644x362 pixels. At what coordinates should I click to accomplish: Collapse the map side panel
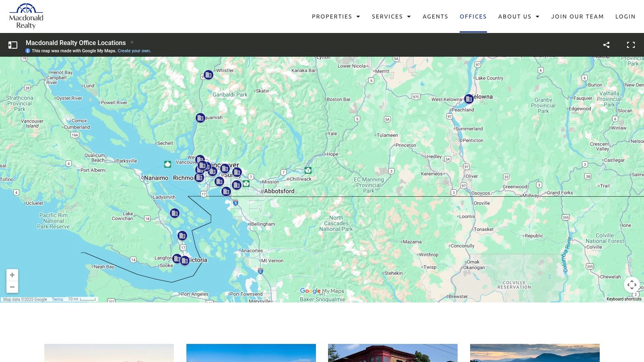coord(12,45)
